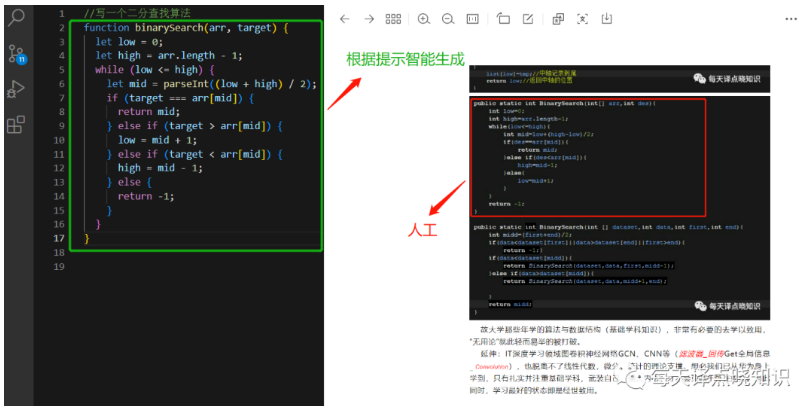Viewport: 803px width, 406px height.
Task: Open the Extensions view
Action: click(x=16, y=124)
